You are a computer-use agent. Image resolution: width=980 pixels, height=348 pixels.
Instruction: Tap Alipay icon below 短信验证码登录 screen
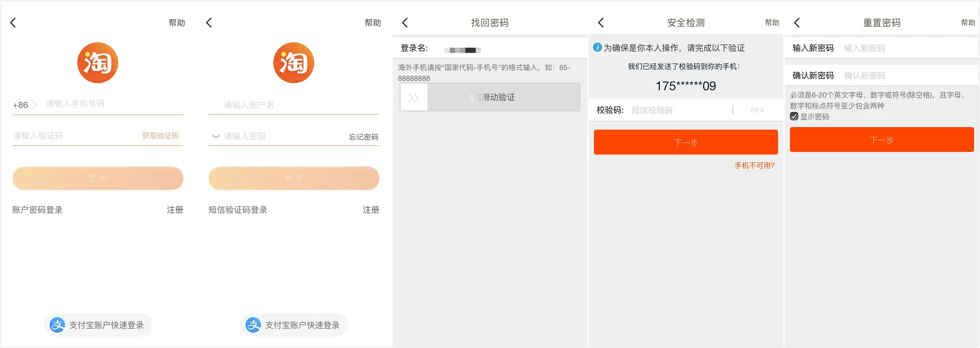pos(253,325)
